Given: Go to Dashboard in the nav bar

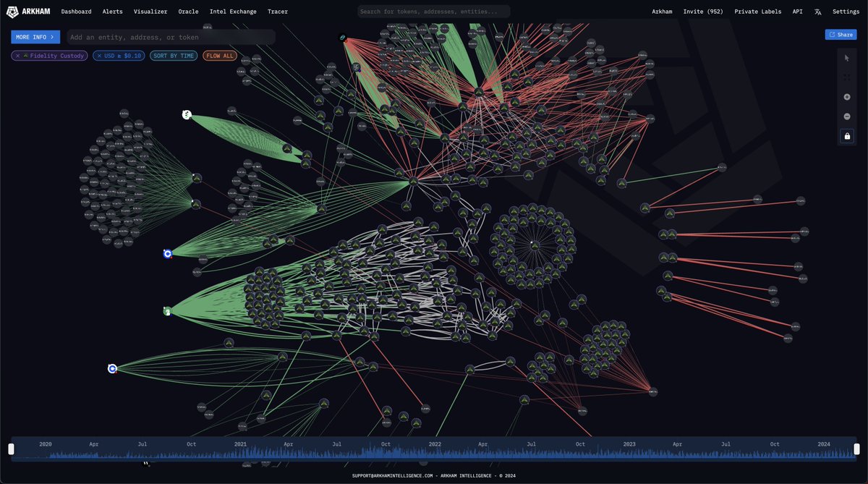Looking at the screenshot, I should [77, 12].
